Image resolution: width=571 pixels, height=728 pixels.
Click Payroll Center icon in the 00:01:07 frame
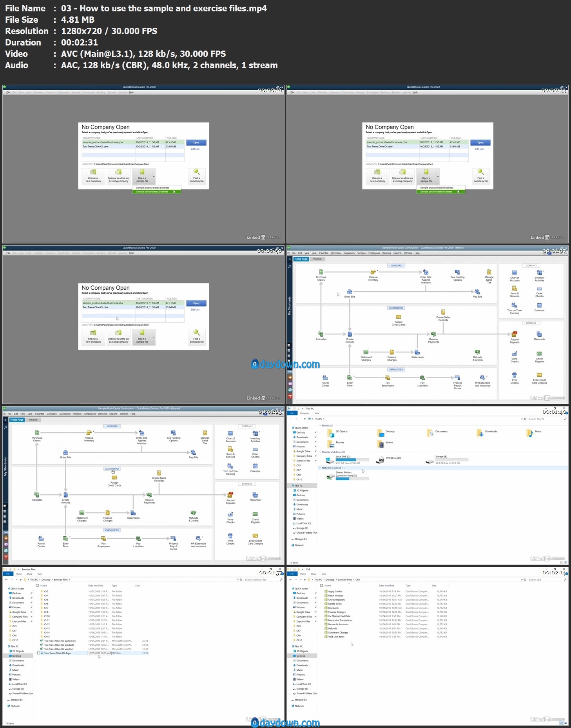pyautogui.click(x=325, y=378)
